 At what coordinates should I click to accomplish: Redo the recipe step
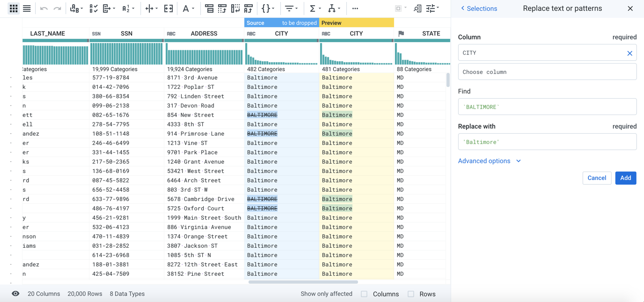[x=57, y=8]
